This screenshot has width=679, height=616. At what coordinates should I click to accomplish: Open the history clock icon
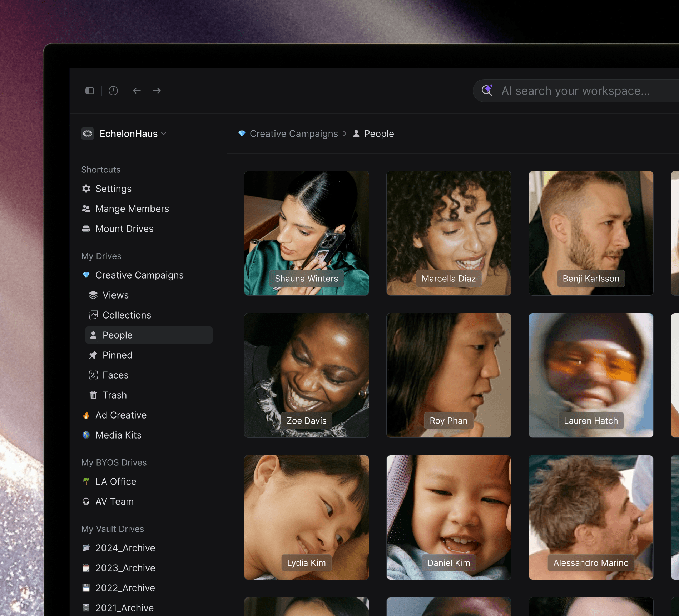point(113,91)
